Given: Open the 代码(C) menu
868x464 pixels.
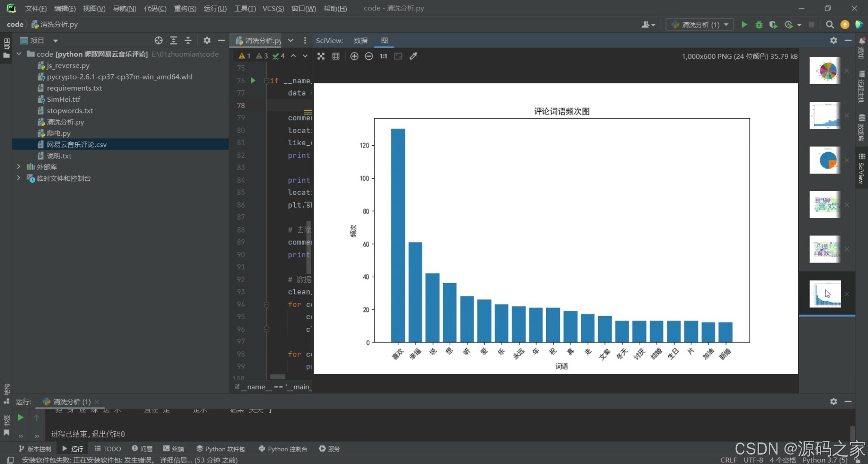Looking at the screenshot, I should click(155, 9).
